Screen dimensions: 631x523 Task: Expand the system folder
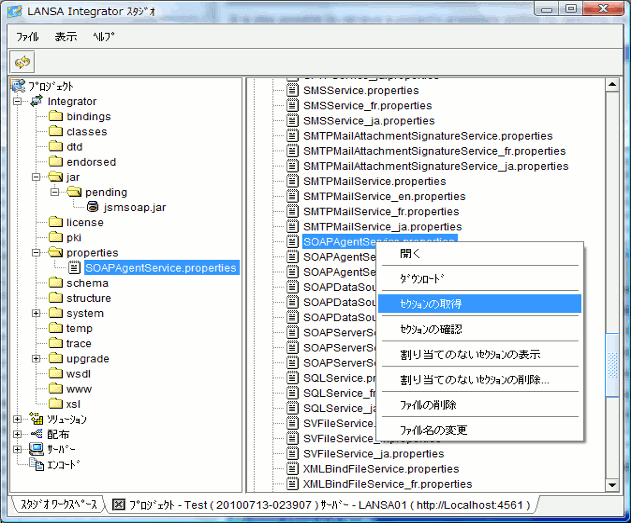point(36,313)
